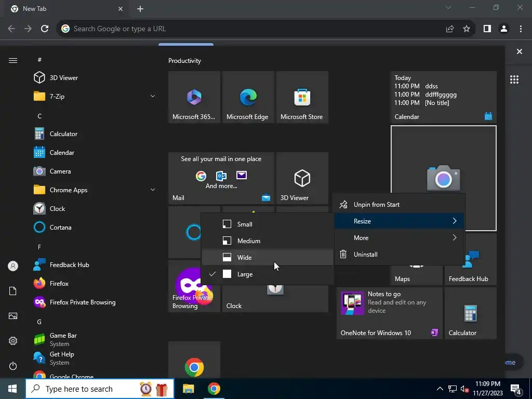Launch the Microsoft Edge tile

point(248,97)
